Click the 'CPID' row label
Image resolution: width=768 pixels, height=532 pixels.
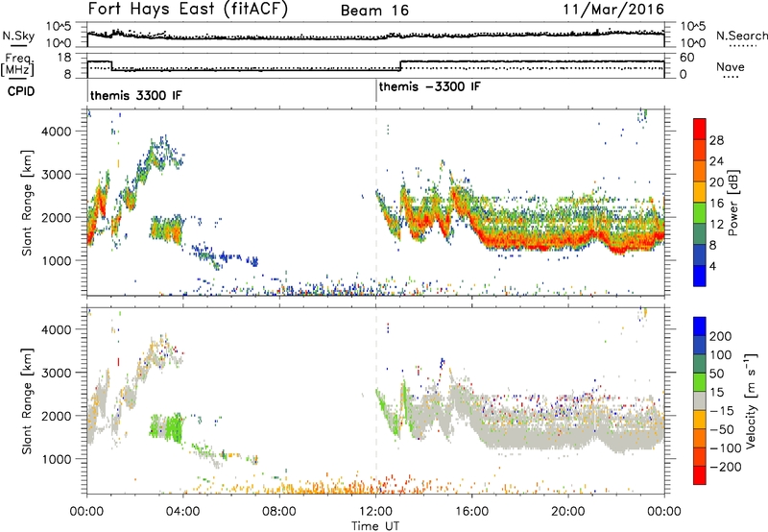21,91
